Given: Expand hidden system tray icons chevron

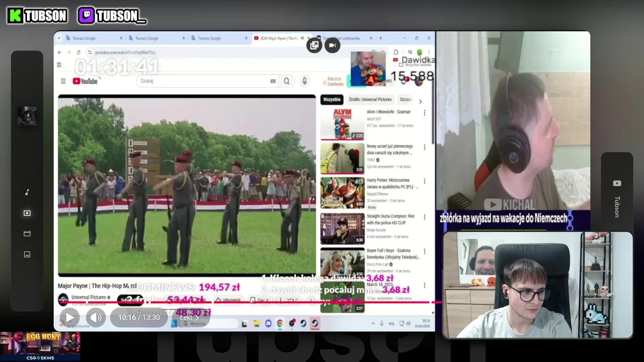Looking at the screenshot, I should pyautogui.click(x=373, y=324).
